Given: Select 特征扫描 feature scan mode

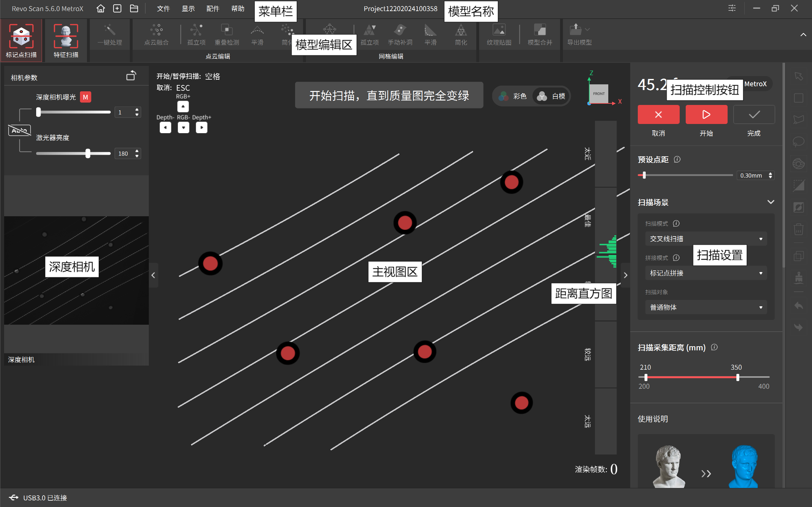Looking at the screenshot, I should pyautogui.click(x=66, y=41).
